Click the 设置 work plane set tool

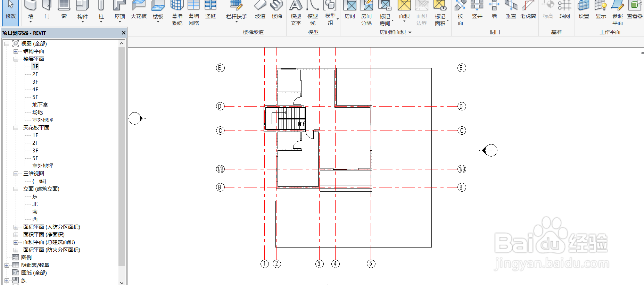pos(584,10)
